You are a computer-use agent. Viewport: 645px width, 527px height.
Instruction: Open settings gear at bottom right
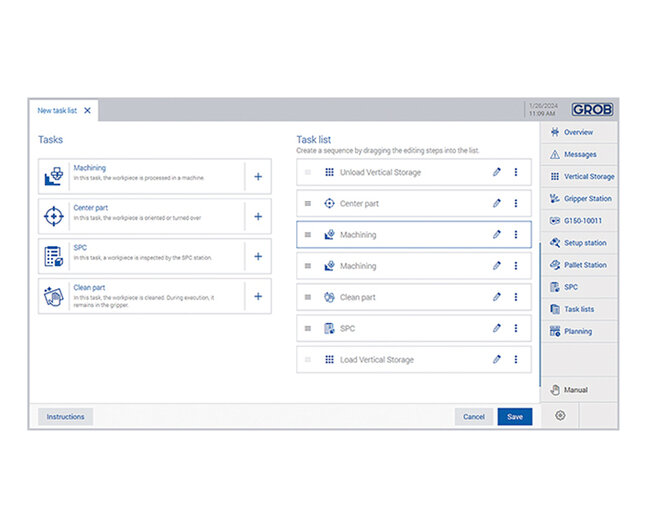[x=560, y=416]
